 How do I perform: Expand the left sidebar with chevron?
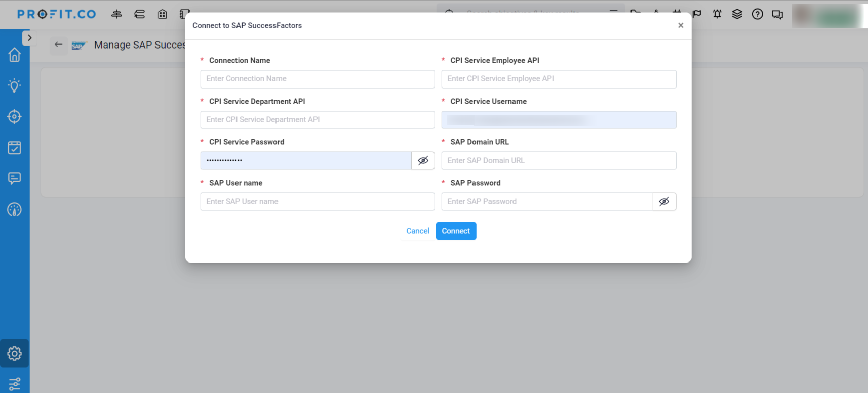click(x=29, y=38)
